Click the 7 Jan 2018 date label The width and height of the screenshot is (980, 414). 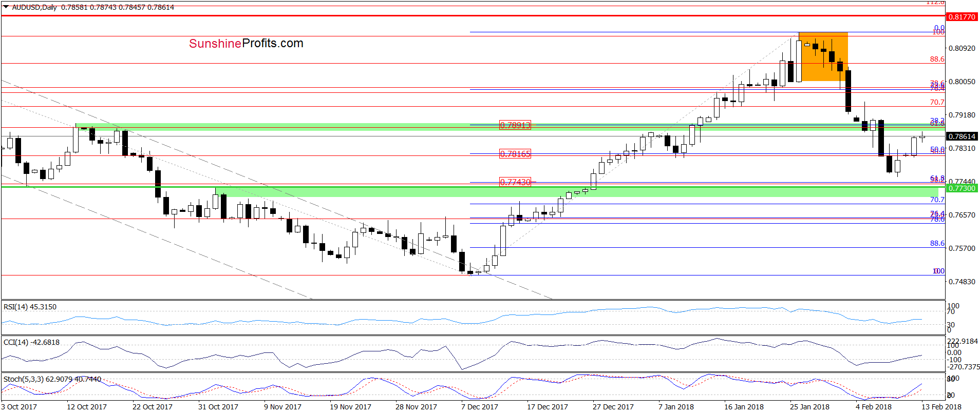(676, 407)
